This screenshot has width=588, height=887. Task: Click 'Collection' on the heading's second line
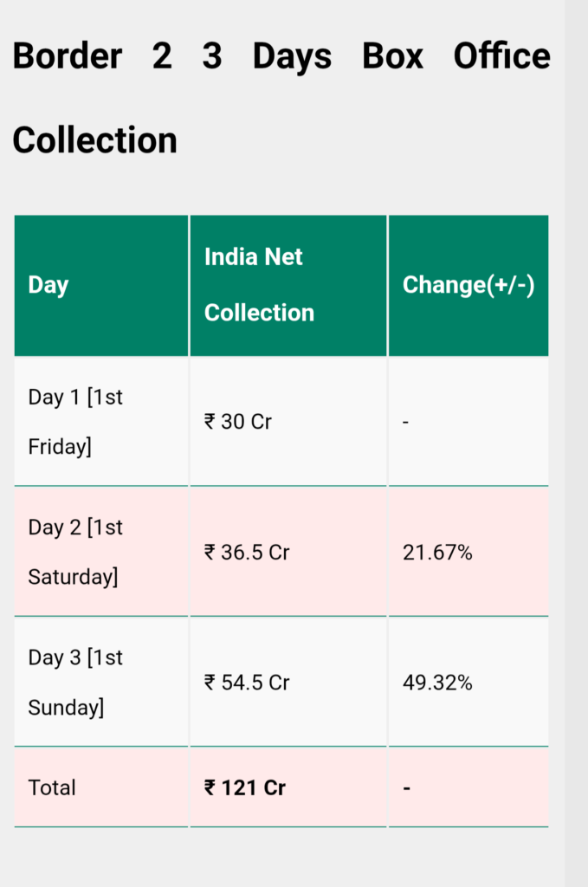click(x=94, y=140)
